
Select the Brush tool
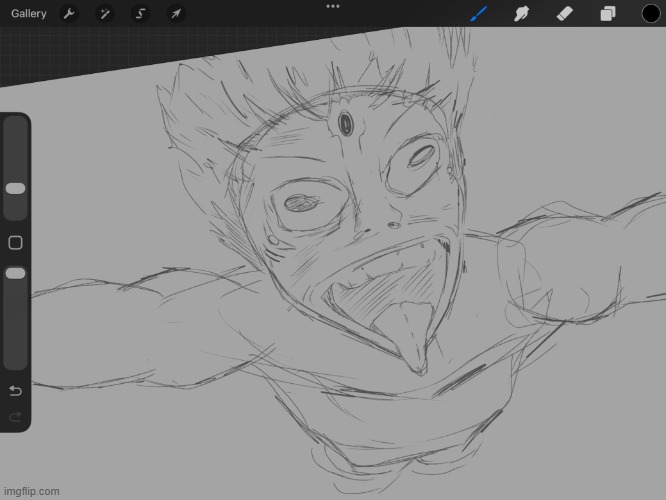[x=478, y=14]
